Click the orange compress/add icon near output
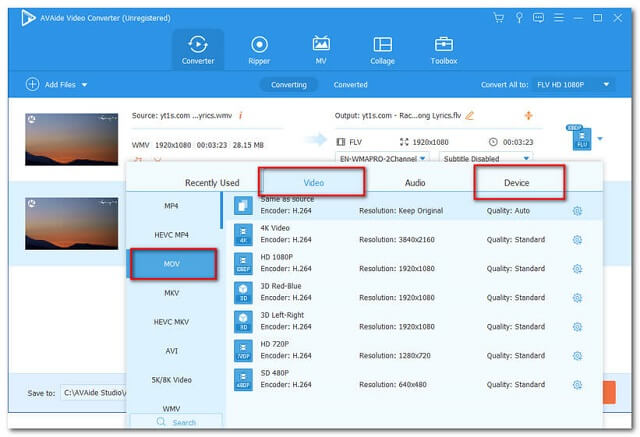This screenshot has height=437, width=640. 529,115
